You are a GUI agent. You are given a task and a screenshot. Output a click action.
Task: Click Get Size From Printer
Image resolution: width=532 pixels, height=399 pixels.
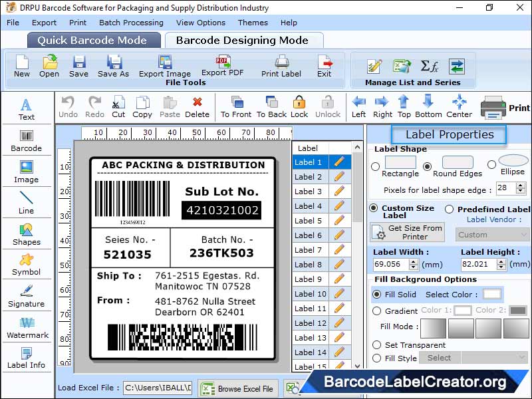click(407, 233)
